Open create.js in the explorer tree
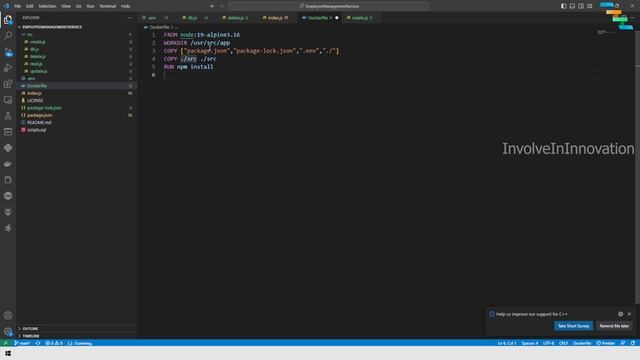The height and width of the screenshot is (360, 640). [x=37, y=42]
